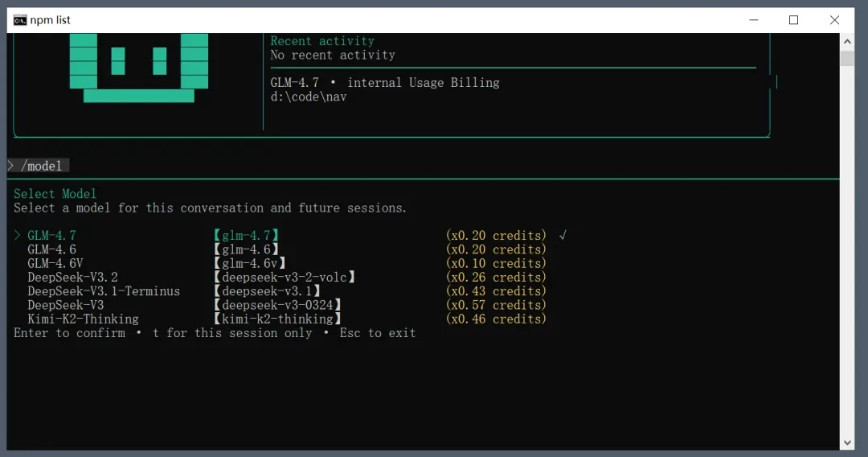Maximize the npm list window
Image resolution: width=868 pixels, height=457 pixels.
tap(793, 20)
